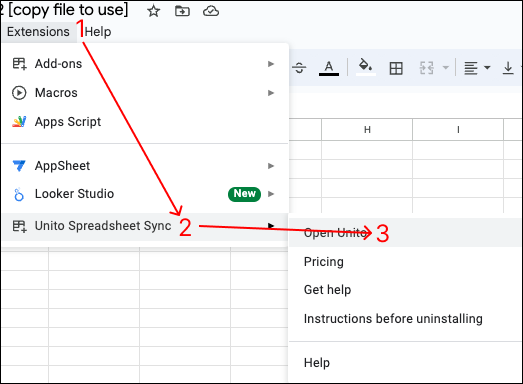Check the cloud saved status icon
The height and width of the screenshot is (384, 523).
click(211, 11)
